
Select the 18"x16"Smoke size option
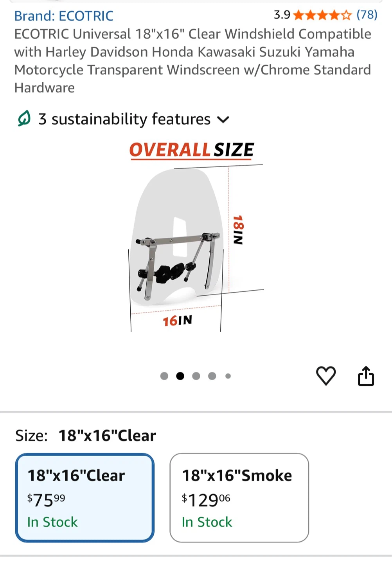pyautogui.click(x=239, y=498)
